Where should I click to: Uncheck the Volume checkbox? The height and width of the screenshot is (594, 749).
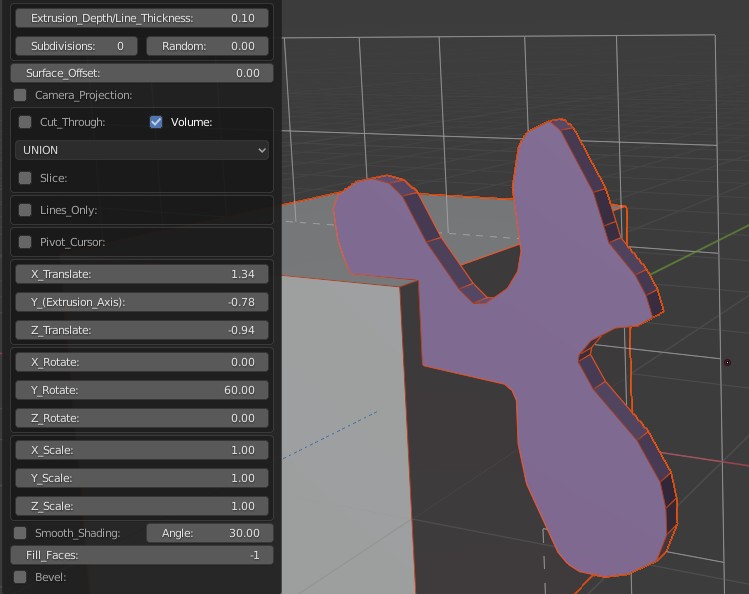pos(156,122)
